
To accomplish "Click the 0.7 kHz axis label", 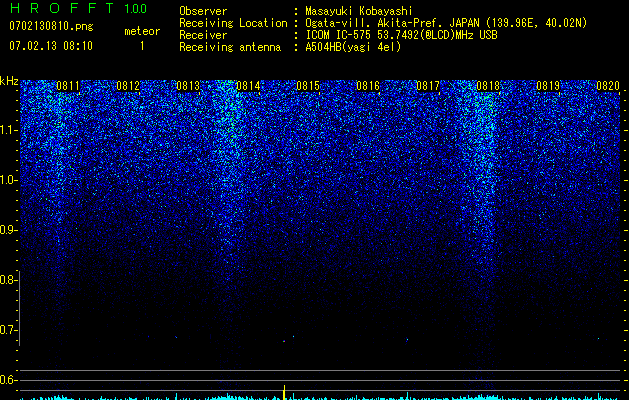I will 8,330.
